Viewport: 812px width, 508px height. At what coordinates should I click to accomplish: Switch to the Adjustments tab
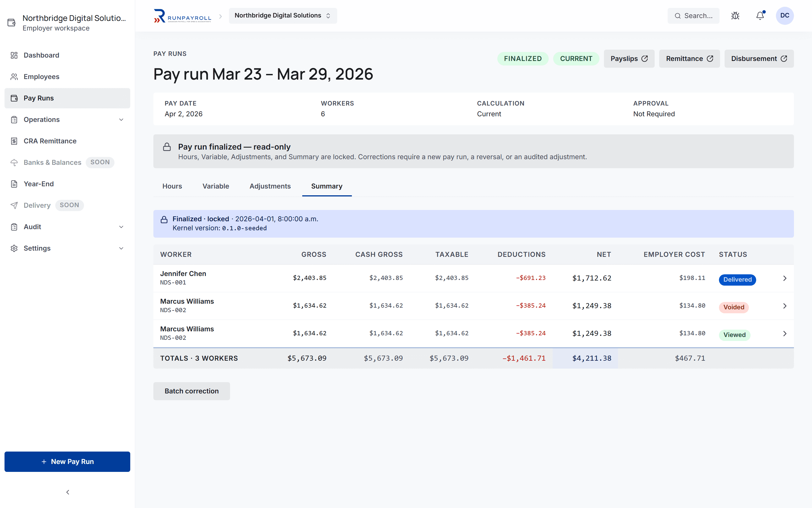(x=270, y=186)
